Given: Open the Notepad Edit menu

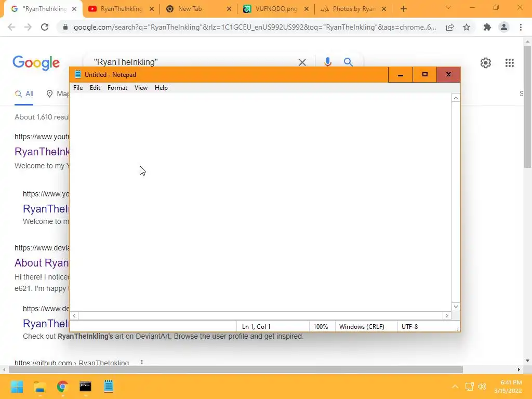Looking at the screenshot, I should click(95, 87).
